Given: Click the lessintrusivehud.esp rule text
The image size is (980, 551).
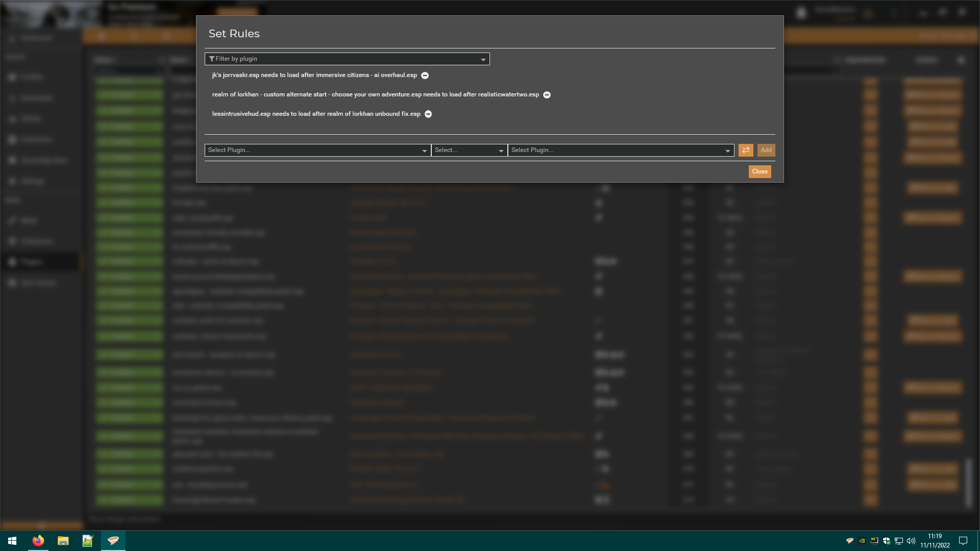Looking at the screenshot, I should tap(316, 114).
